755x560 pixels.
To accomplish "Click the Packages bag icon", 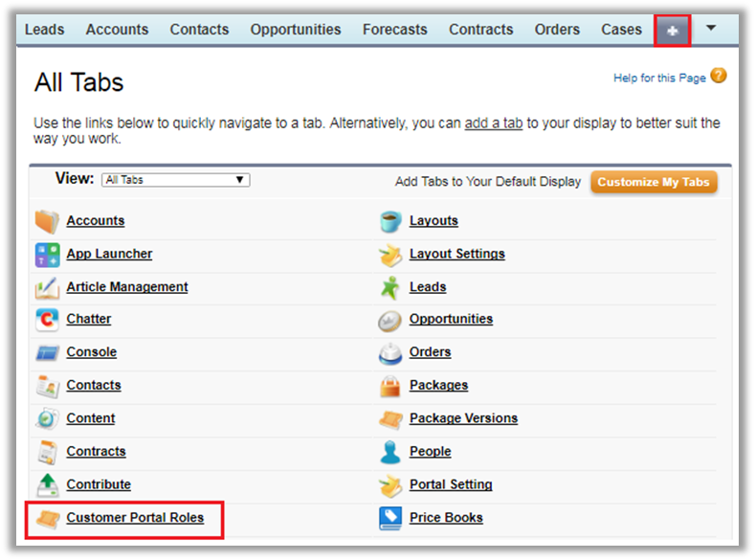I will 390,386.
